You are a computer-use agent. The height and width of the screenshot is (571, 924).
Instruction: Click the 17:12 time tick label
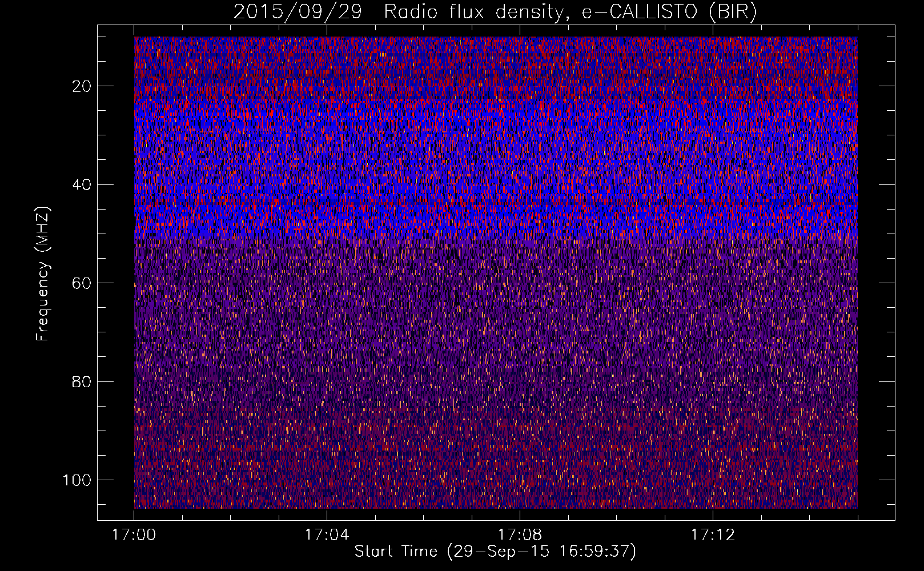click(x=713, y=535)
